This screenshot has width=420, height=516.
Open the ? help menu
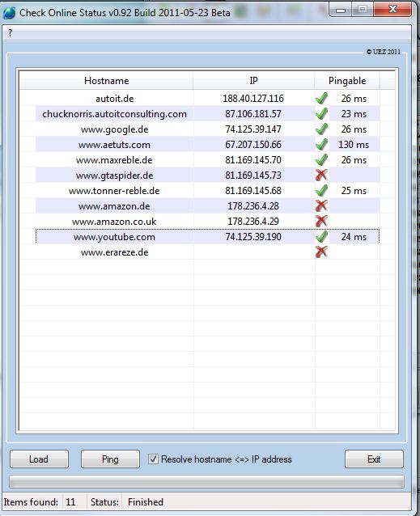point(11,33)
